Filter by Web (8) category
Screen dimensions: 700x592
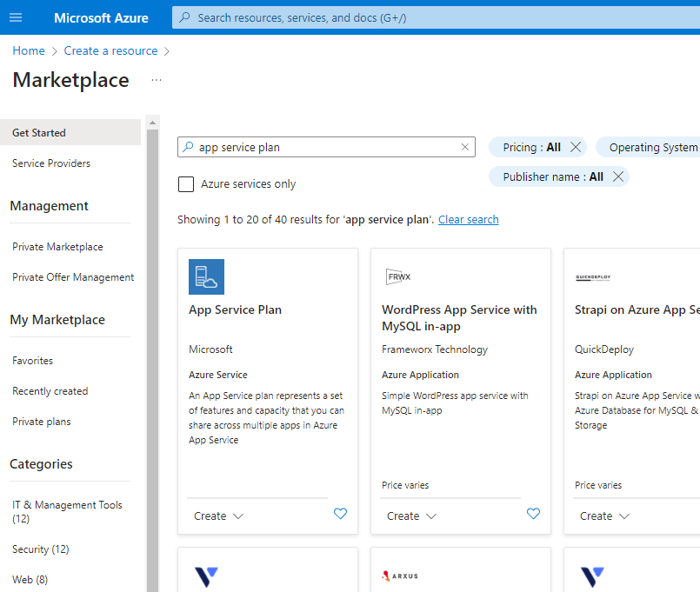(30, 580)
